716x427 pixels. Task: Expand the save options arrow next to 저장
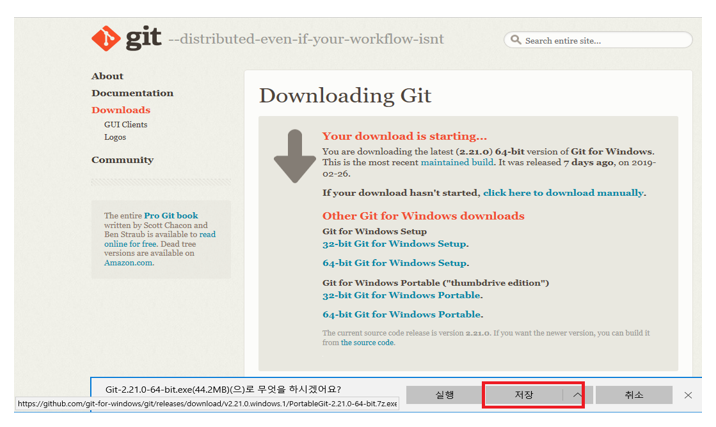click(x=577, y=395)
